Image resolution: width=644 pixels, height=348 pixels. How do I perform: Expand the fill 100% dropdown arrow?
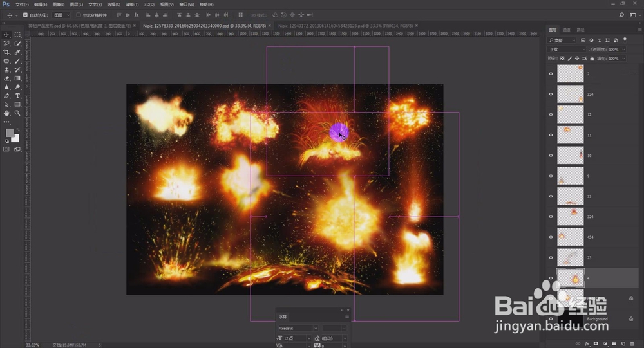623,59
